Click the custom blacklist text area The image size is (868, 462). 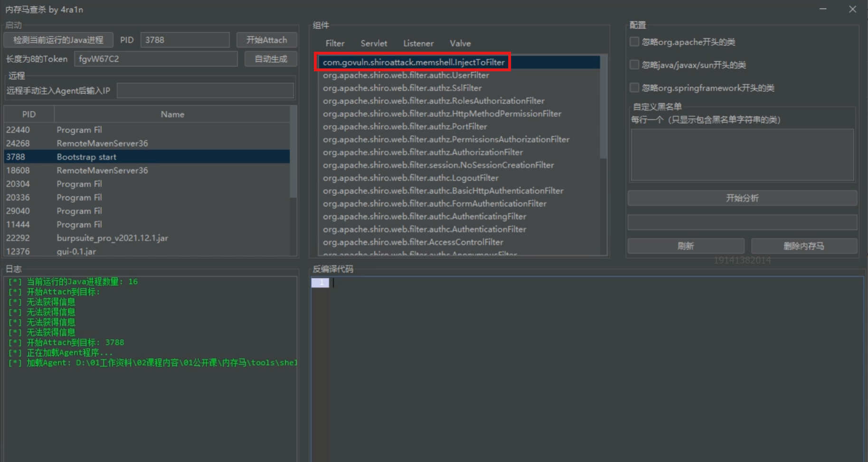pos(742,154)
